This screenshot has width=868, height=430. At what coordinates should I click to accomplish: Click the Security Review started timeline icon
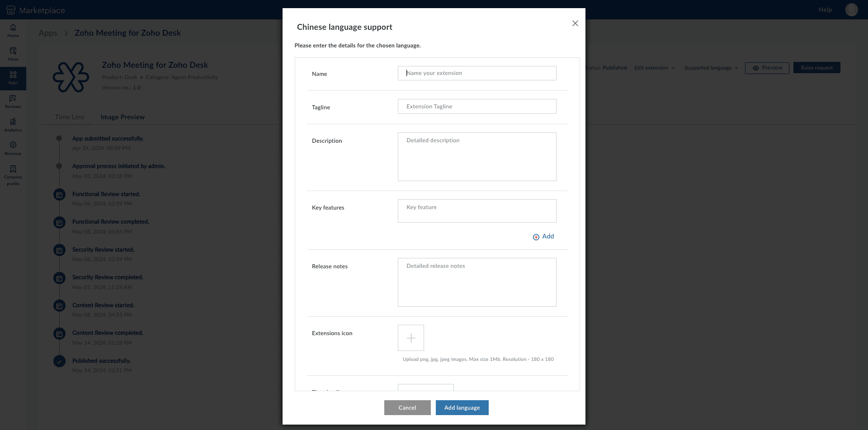point(59,250)
